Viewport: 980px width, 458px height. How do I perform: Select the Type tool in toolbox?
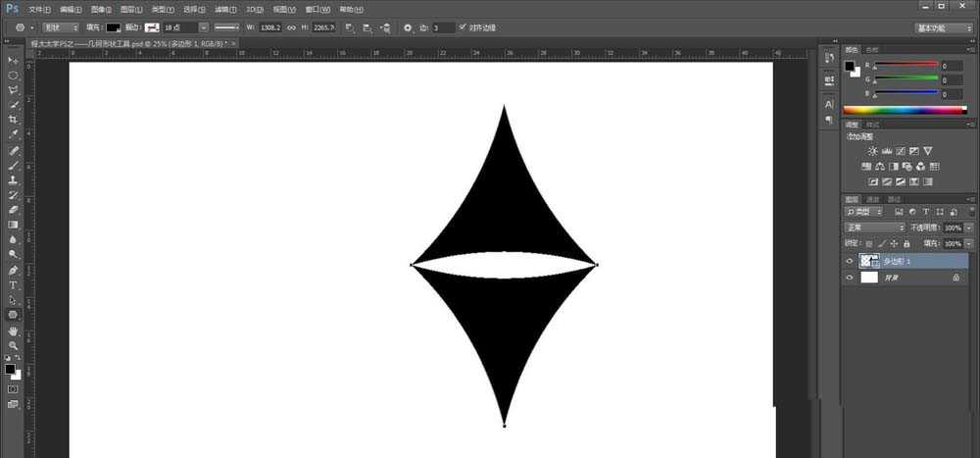click(13, 285)
